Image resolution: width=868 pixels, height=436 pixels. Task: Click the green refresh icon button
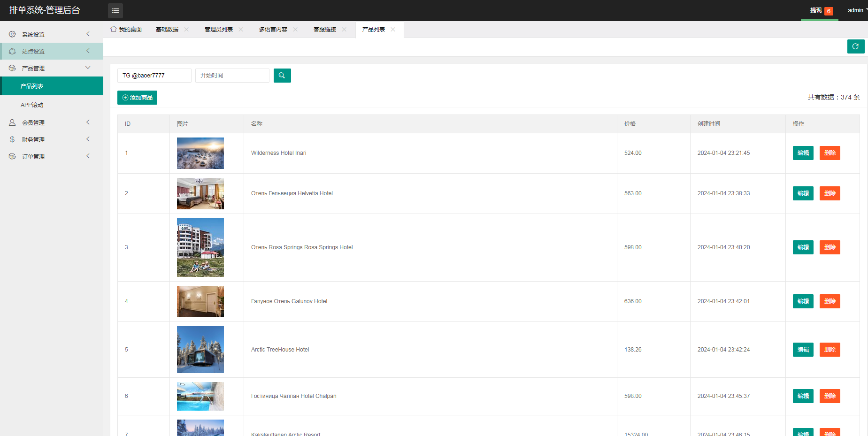click(855, 46)
